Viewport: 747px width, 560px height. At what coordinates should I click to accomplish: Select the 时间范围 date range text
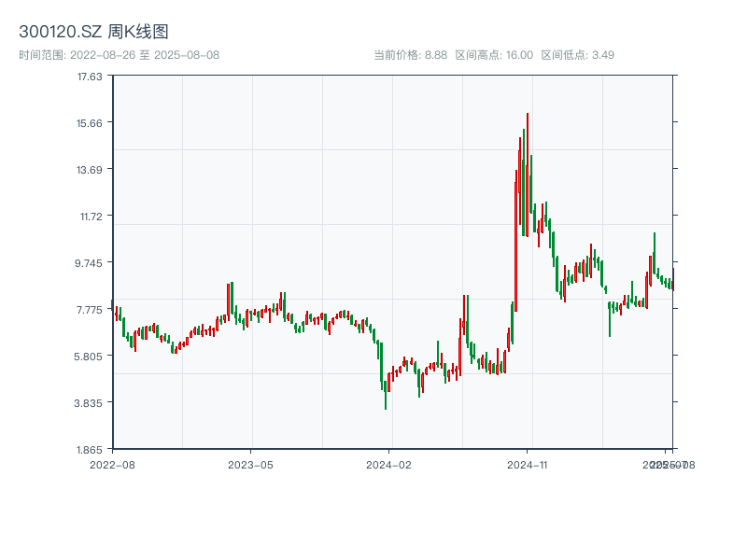coord(119,55)
